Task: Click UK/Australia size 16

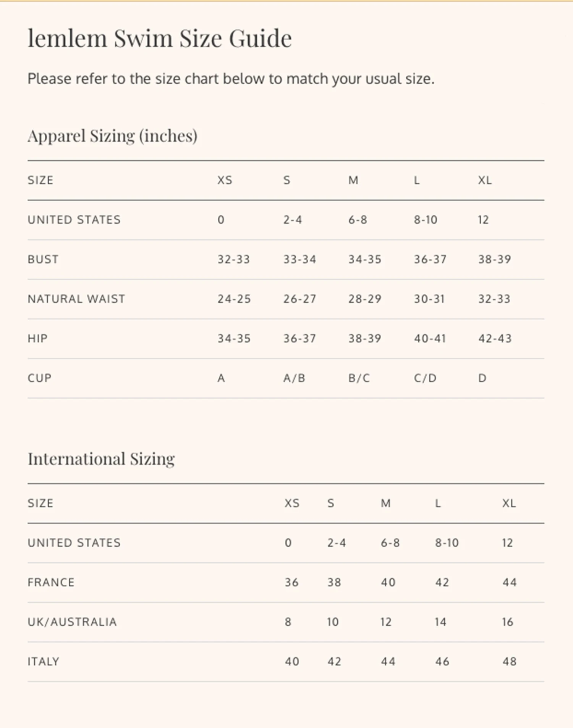Action: [x=508, y=622]
